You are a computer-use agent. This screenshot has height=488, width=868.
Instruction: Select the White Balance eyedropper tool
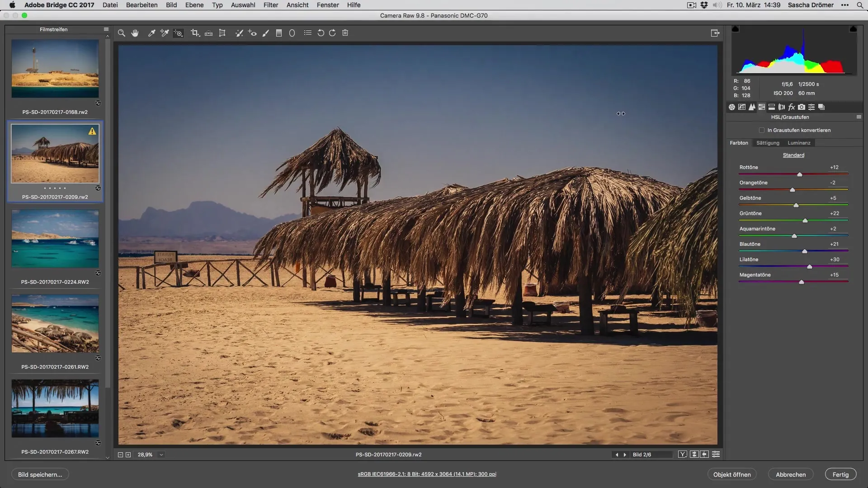coord(152,33)
